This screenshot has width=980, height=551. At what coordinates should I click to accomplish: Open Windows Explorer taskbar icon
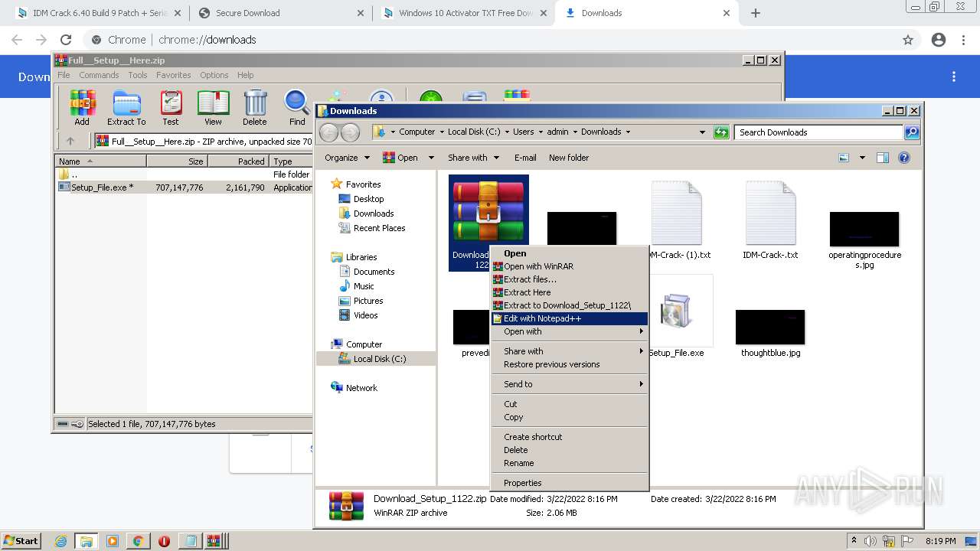[x=87, y=541]
